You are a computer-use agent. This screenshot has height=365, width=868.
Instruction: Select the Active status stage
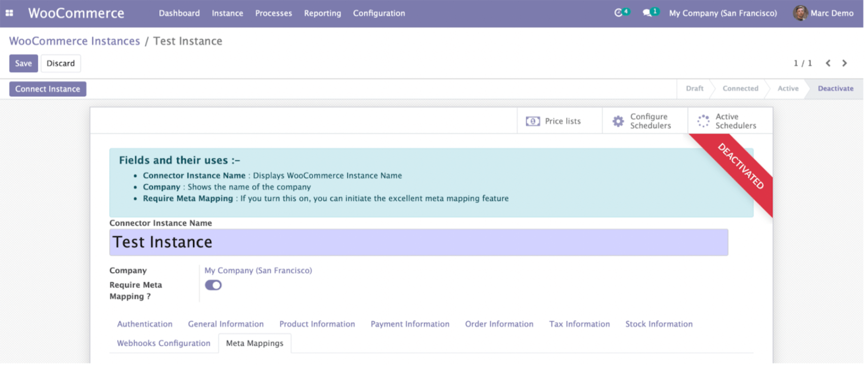(x=788, y=89)
